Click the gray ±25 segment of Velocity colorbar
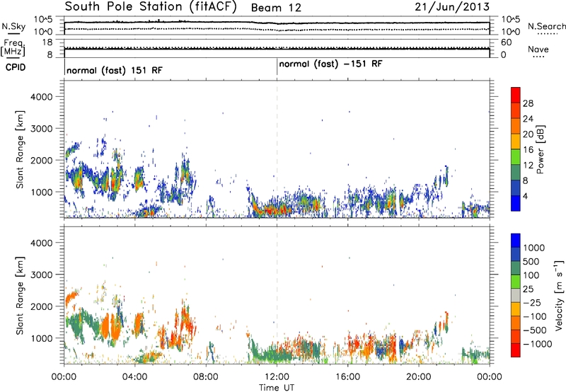Screen dimensions: 566x392 (x=516, y=295)
